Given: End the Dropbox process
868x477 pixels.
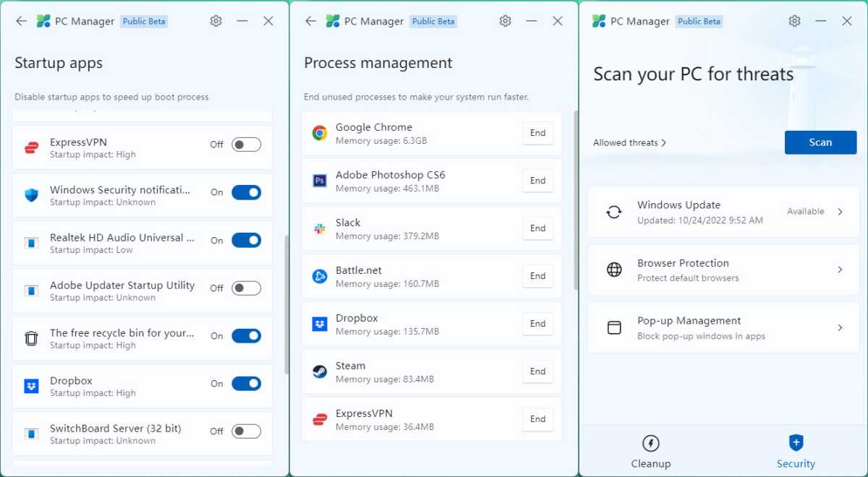Looking at the screenshot, I should 537,324.
